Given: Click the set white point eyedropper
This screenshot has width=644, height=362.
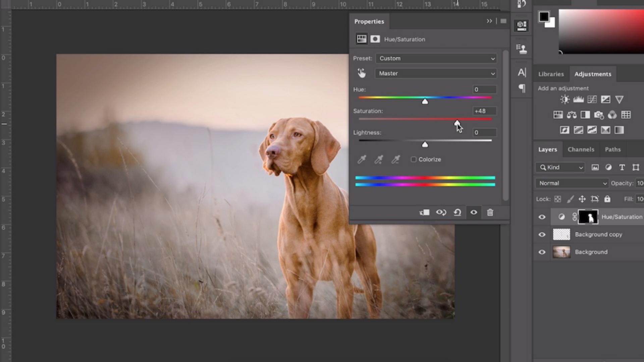Looking at the screenshot, I should [395, 159].
